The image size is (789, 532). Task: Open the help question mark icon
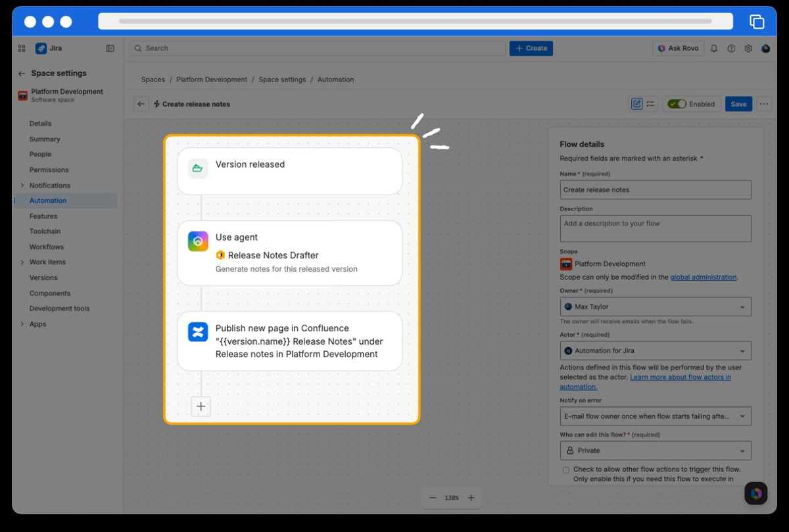coord(731,49)
